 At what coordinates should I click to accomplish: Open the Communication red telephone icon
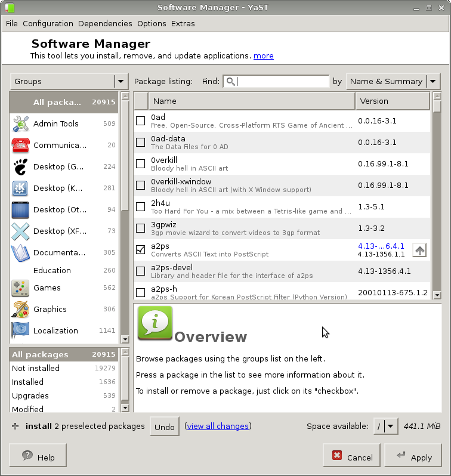coord(20,145)
